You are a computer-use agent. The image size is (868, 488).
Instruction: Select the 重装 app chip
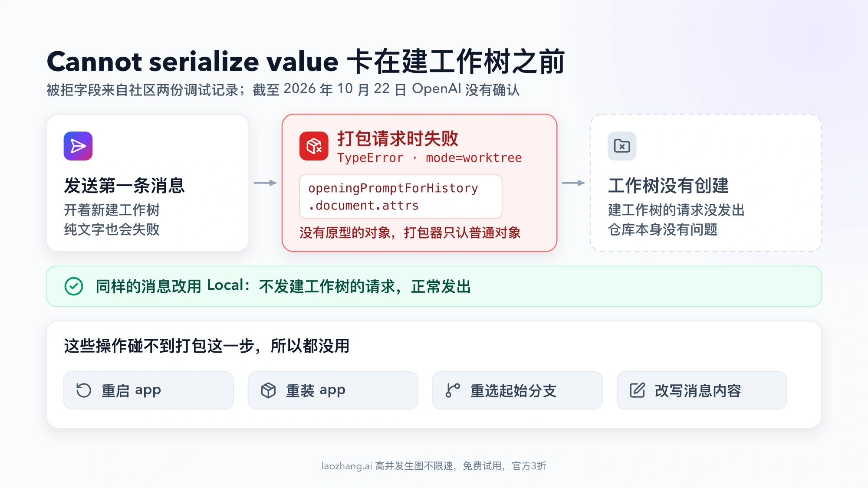[x=333, y=390]
